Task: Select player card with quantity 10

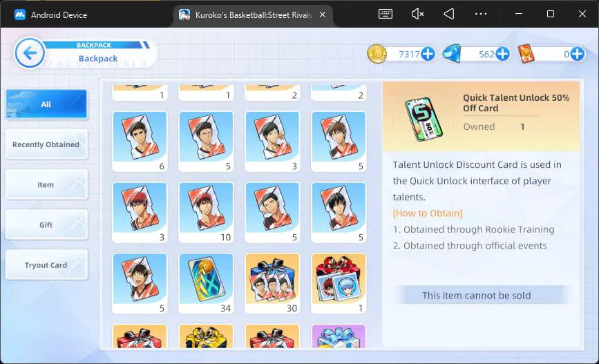Action: (x=207, y=212)
